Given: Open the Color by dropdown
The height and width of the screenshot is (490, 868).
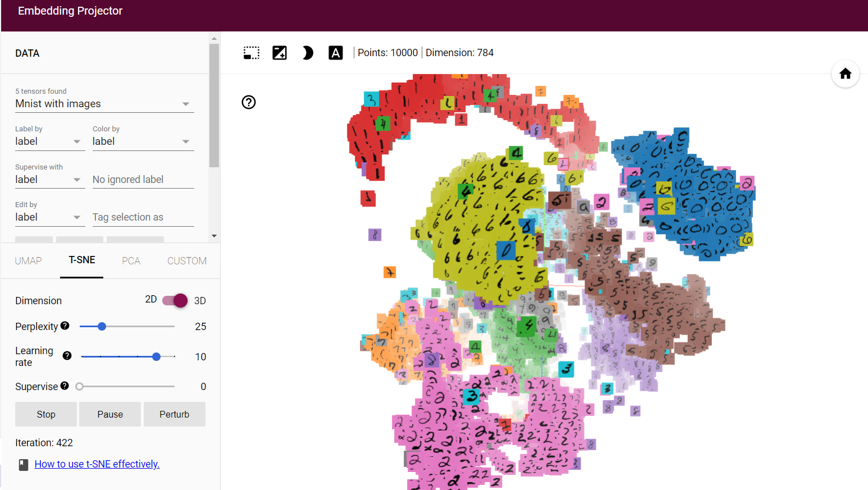Looking at the screenshot, I should coord(143,141).
